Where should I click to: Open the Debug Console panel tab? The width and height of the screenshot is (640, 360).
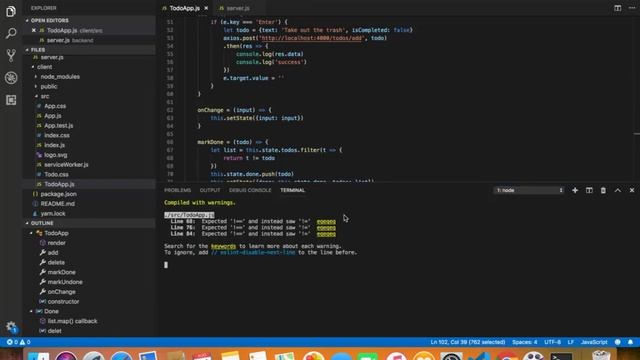click(250, 190)
